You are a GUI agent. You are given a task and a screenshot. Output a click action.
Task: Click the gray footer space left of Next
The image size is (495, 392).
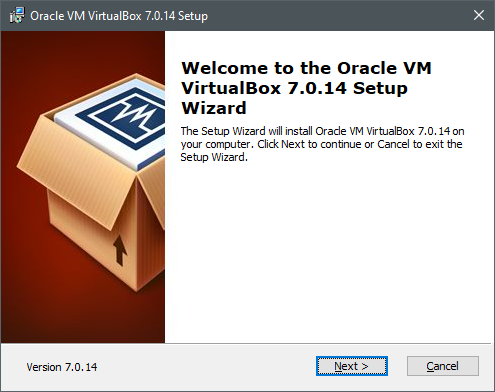pos(207,367)
